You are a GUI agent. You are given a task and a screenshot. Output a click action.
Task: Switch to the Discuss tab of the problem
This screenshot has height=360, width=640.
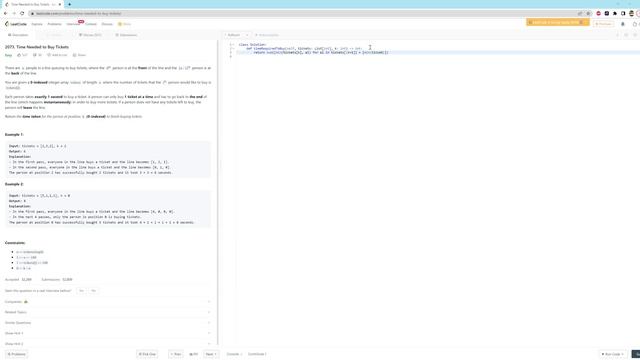coord(90,35)
